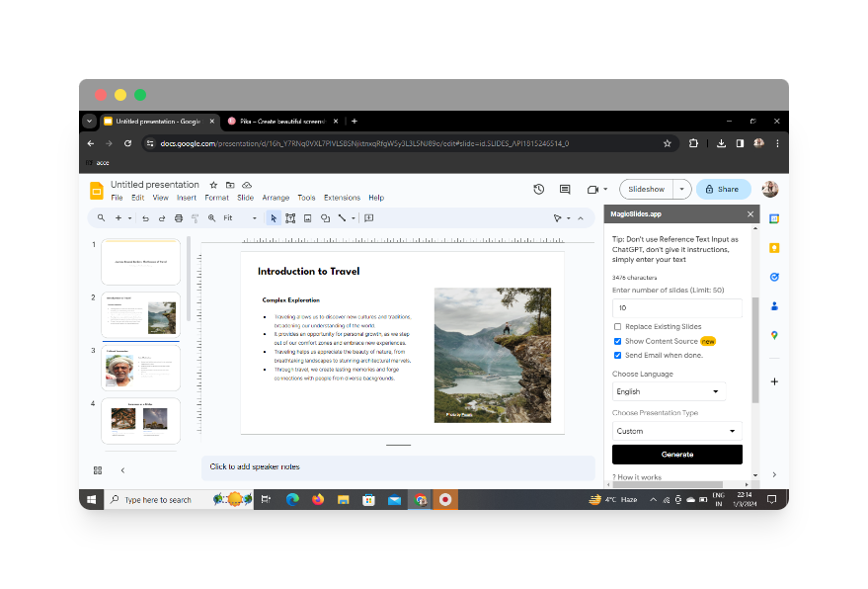Viewport: 868px width, 589px height.
Task: Open the Arrange menu
Action: pyautogui.click(x=276, y=198)
